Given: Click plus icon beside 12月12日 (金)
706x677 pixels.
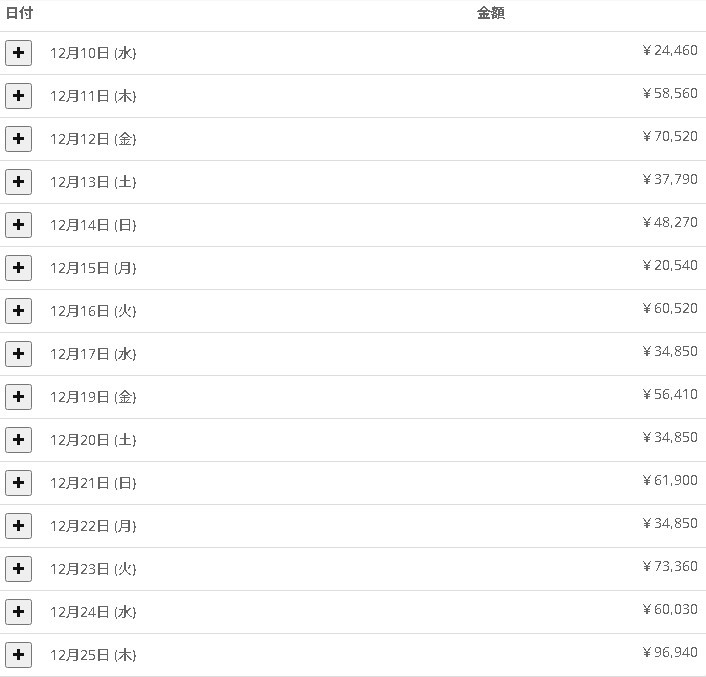Looking at the screenshot, I should pyautogui.click(x=18, y=139).
